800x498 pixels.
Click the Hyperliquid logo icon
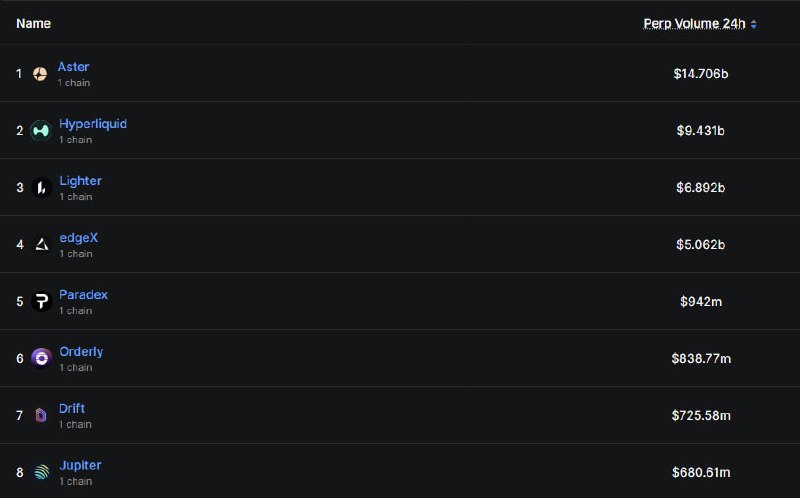(x=41, y=131)
